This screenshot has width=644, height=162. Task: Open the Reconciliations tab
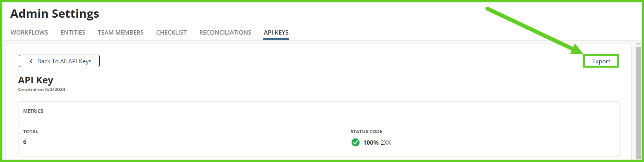(225, 33)
